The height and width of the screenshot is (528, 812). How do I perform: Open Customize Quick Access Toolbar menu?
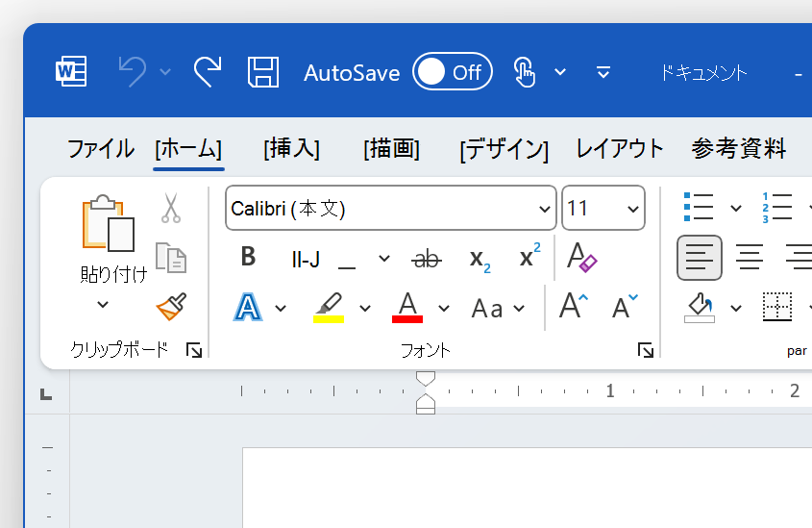pyautogui.click(x=603, y=71)
